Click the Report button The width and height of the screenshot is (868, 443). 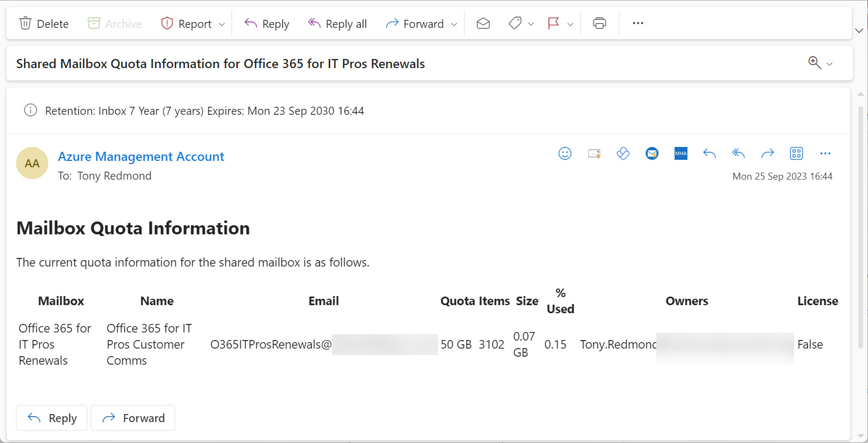tap(187, 24)
